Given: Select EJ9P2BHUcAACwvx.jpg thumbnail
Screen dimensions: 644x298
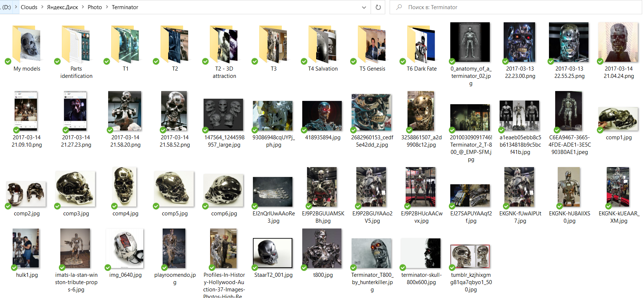Looking at the screenshot, I should point(421,187).
